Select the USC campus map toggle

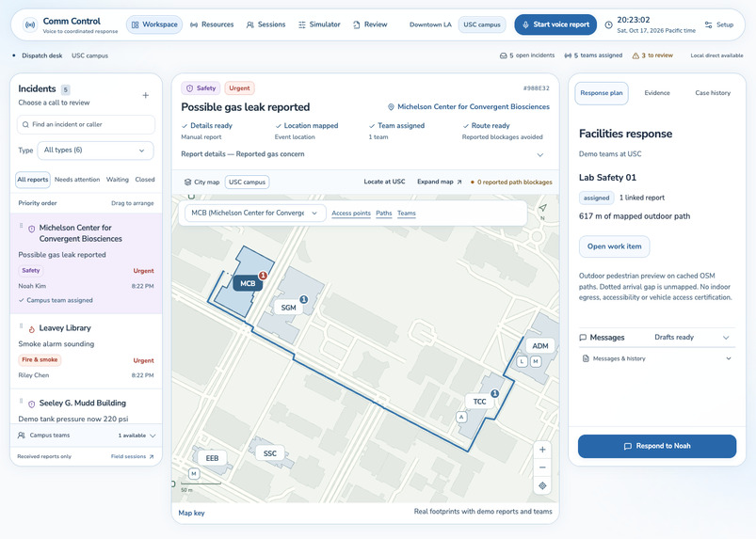247,182
